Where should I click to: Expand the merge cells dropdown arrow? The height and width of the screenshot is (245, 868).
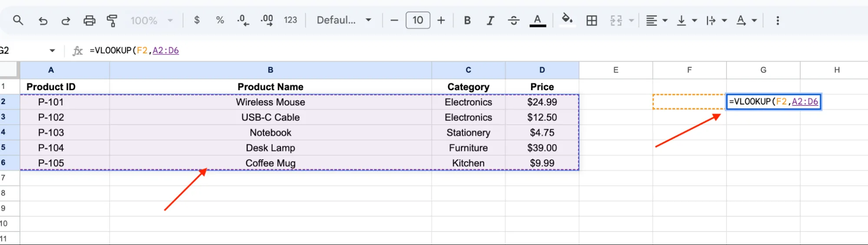point(631,20)
